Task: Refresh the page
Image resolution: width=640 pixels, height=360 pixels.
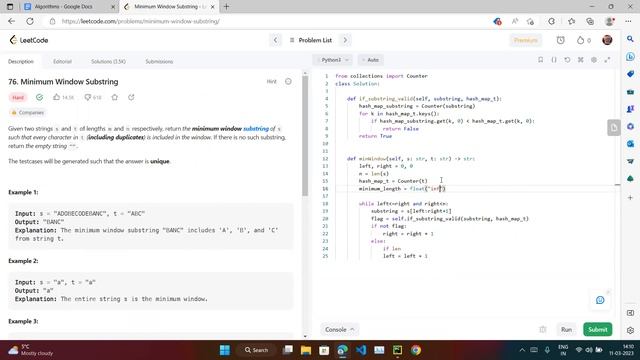Action: [30, 21]
